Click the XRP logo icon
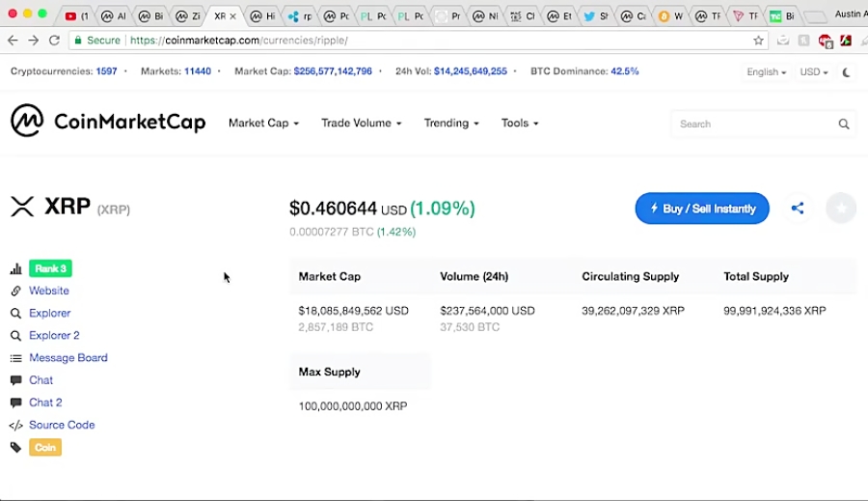 pos(23,207)
